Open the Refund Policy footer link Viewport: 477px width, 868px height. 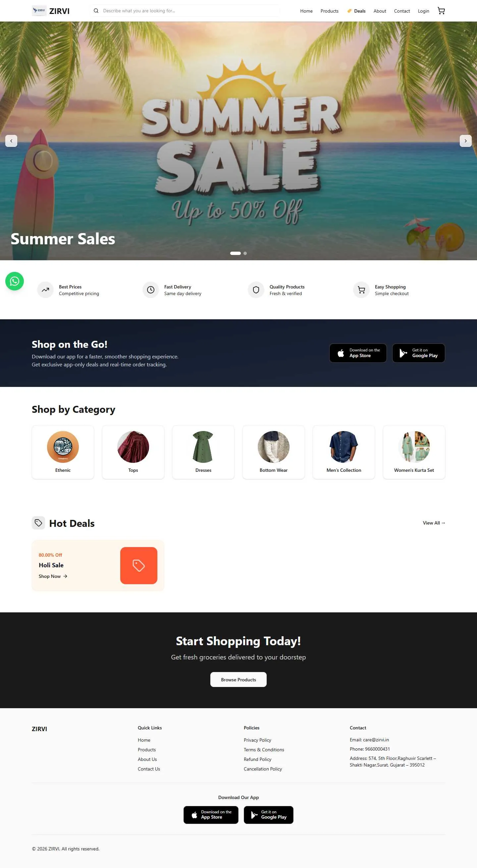click(x=257, y=760)
